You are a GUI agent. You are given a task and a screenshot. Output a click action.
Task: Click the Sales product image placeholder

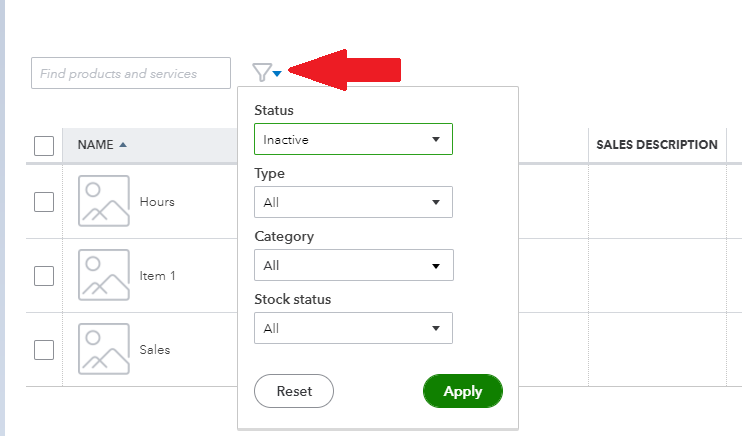tap(104, 349)
